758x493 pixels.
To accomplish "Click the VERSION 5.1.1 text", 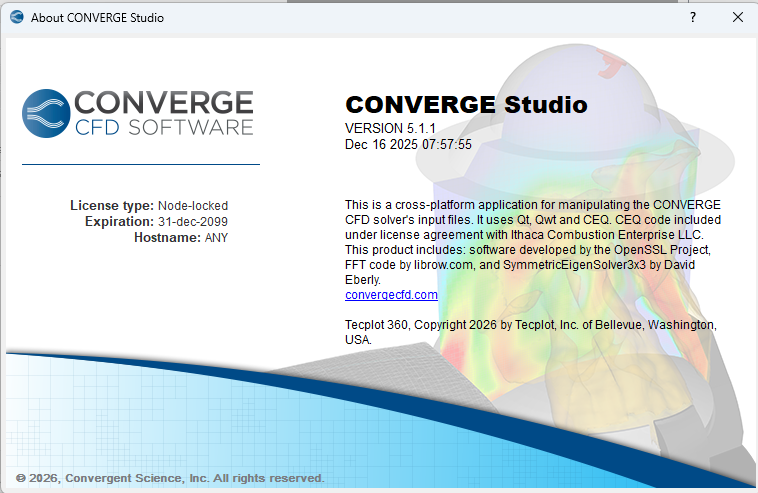I will (390, 128).
